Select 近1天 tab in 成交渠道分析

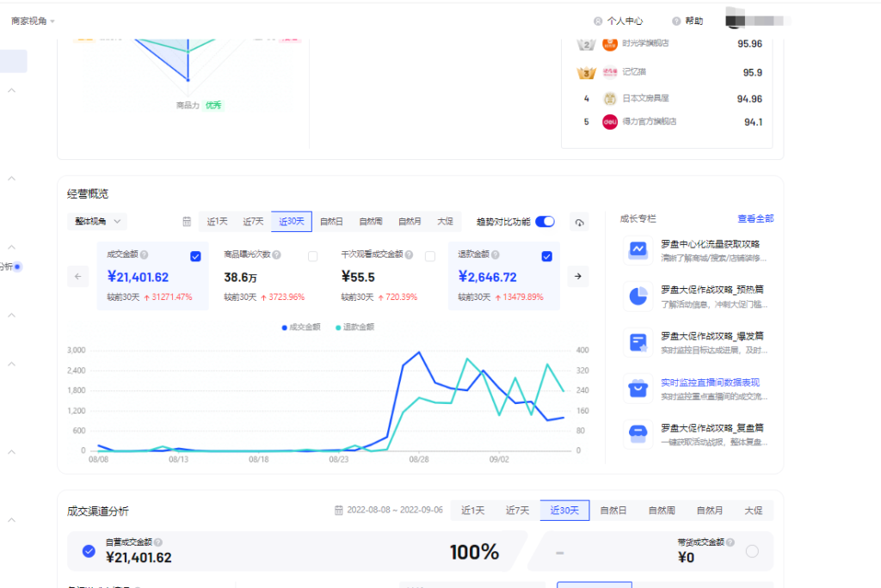[472, 511]
